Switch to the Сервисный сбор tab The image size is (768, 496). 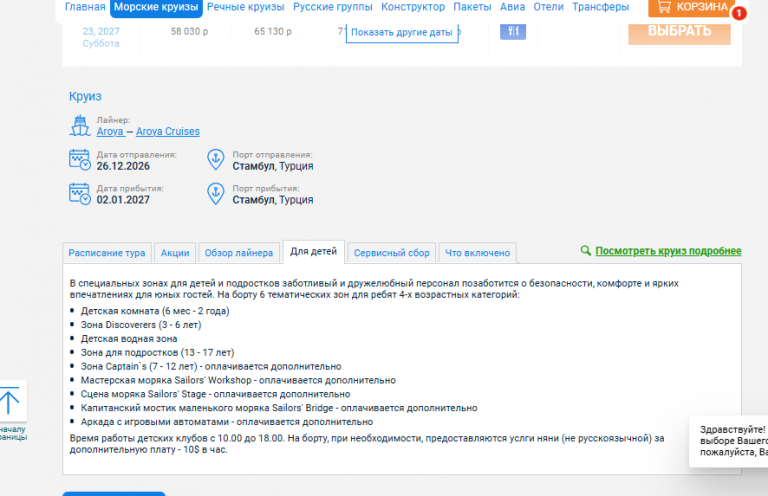tap(391, 253)
